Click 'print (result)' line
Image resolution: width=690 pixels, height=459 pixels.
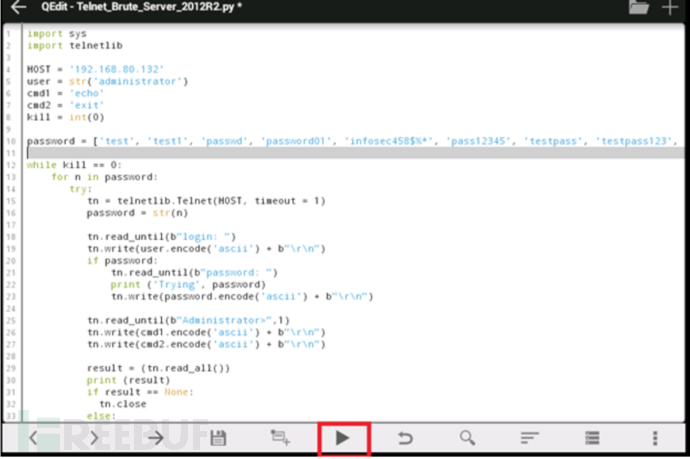(x=128, y=380)
